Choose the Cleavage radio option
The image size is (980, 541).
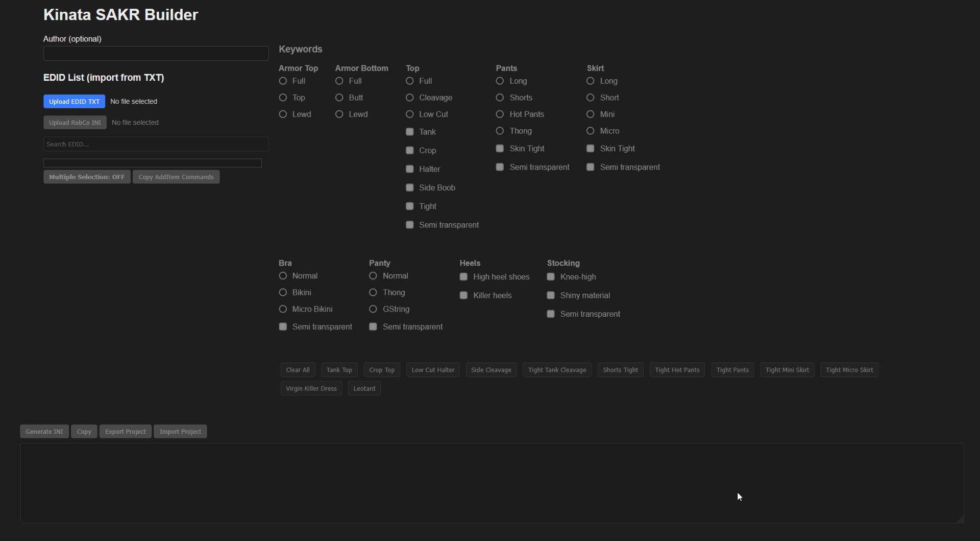pyautogui.click(x=409, y=98)
